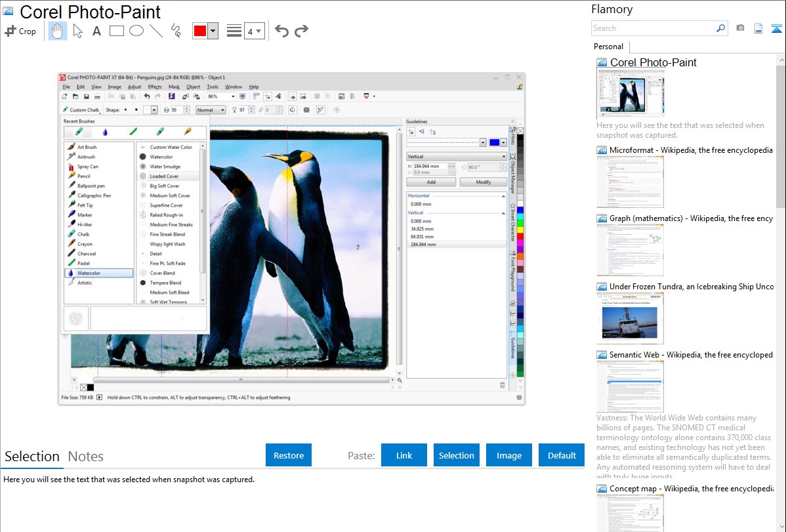Image resolution: width=786 pixels, height=532 pixels.
Task: Pick the ellipse shape tool
Action: coord(136,31)
